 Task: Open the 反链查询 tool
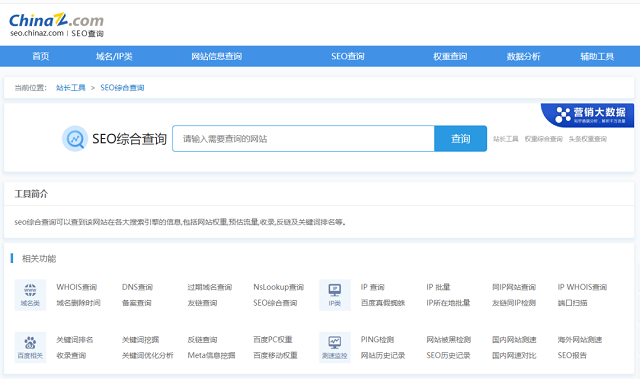[202, 339]
